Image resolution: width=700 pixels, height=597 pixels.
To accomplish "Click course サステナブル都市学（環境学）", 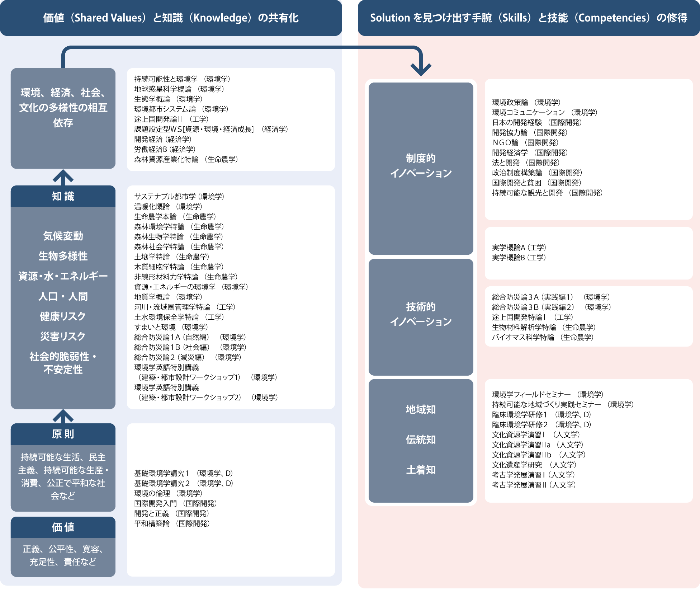I will tap(179, 197).
